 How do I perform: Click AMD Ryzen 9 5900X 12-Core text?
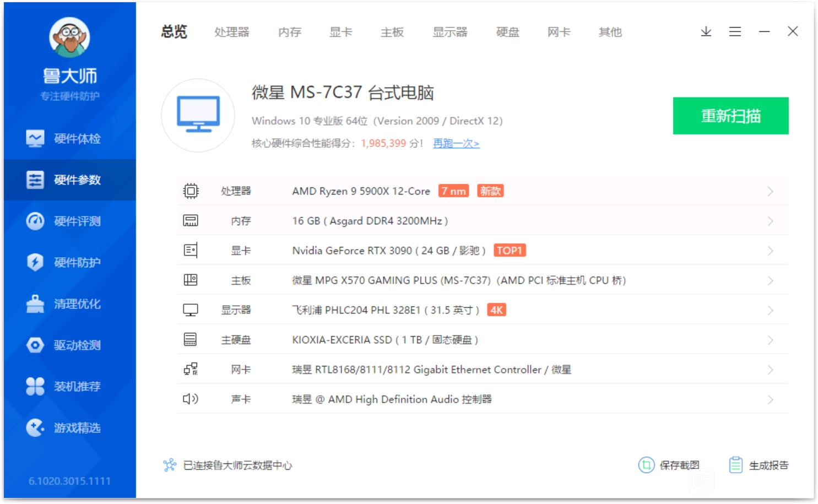361,191
